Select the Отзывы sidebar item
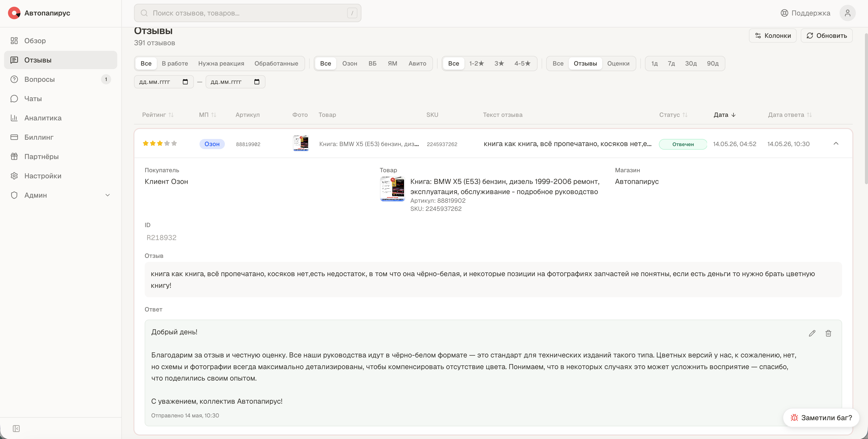The width and height of the screenshot is (868, 439). point(61,60)
